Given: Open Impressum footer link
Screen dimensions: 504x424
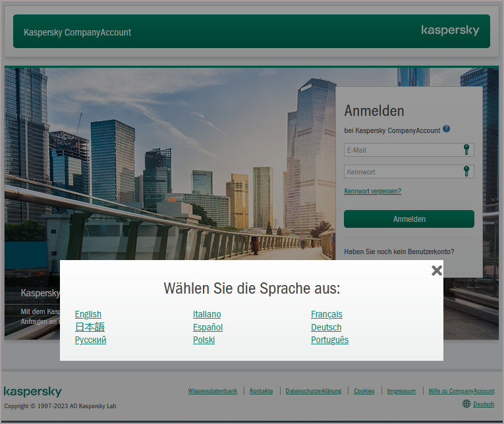Looking at the screenshot, I should click(401, 391).
